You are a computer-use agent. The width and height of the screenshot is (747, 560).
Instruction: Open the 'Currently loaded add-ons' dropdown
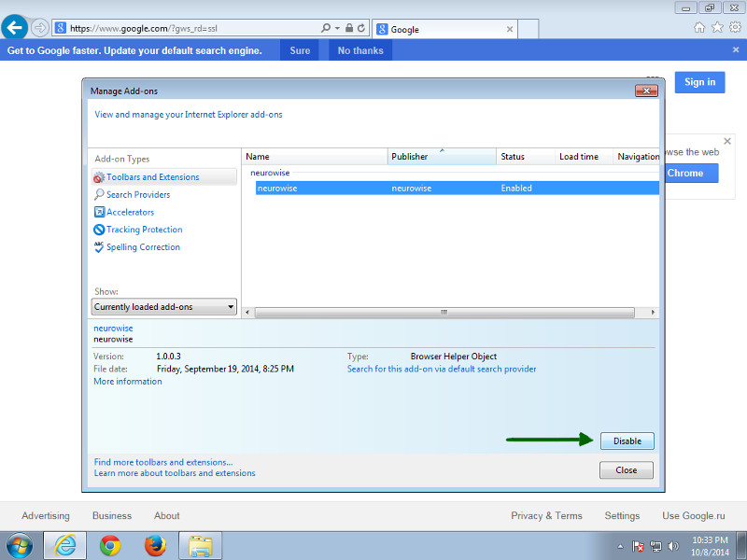coord(164,307)
